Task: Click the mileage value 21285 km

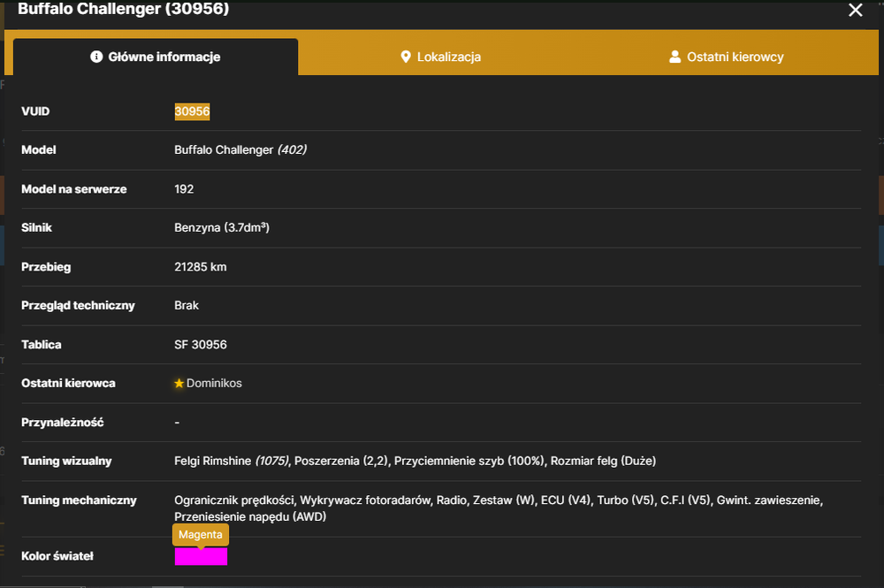Action: tap(200, 267)
